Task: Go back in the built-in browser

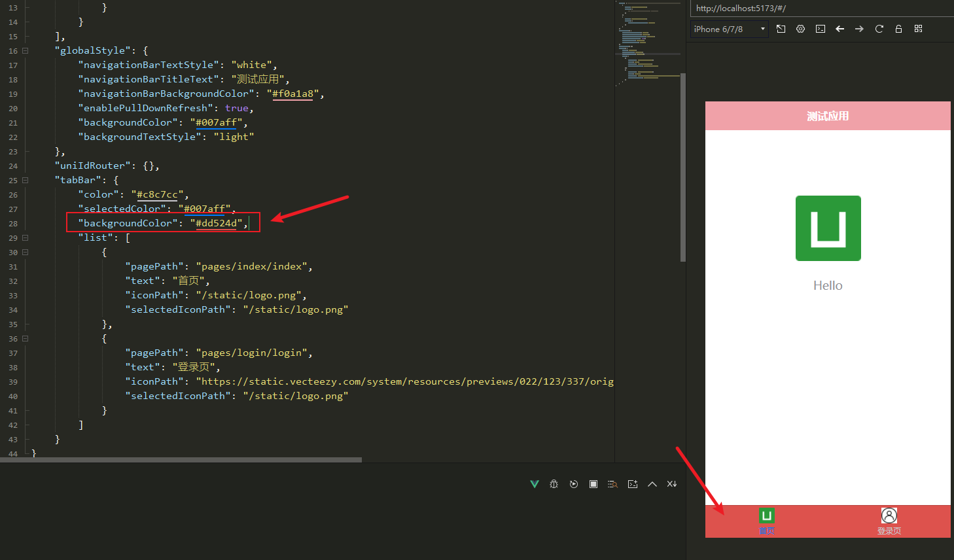Action: tap(840, 29)
